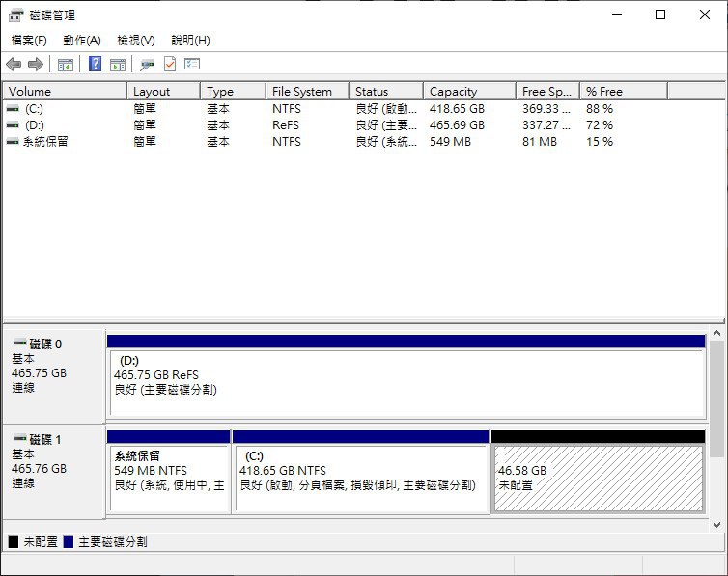Image resolution: width=728 pixels, height=576 pixels.
Task: Click the scroll up arrow in disk pane
Action: 716,333
